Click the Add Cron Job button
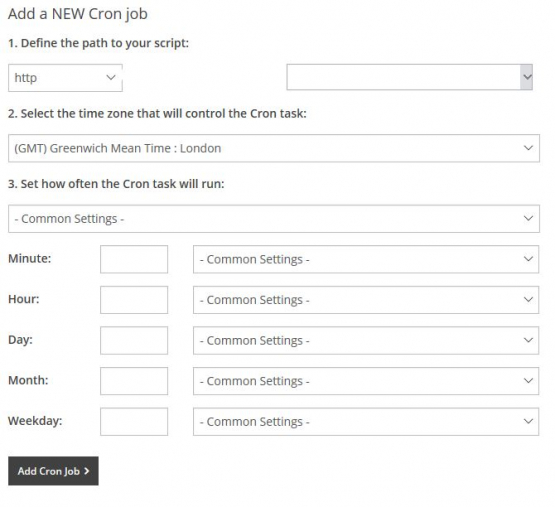 point(53,471)
